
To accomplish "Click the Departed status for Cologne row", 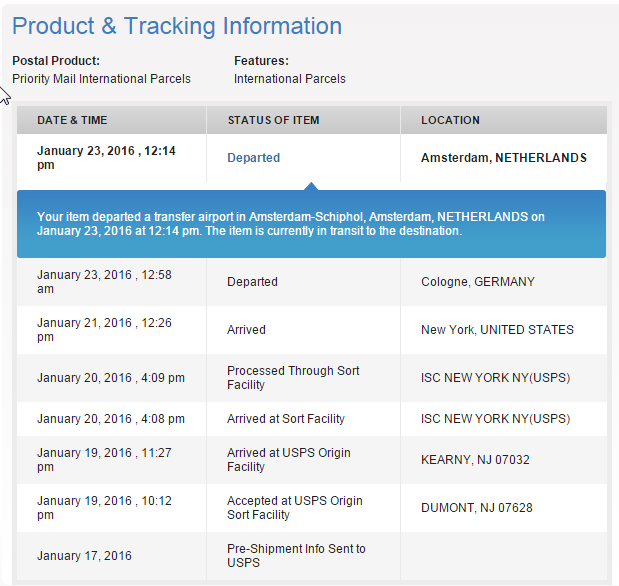I will click(x=252, y=282).
